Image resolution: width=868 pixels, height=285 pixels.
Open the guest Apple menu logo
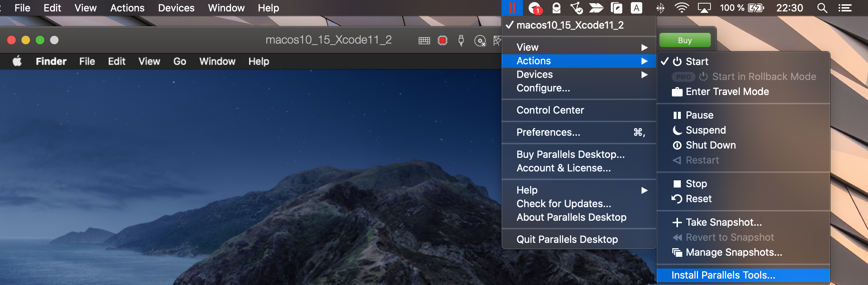pos(17,61)
